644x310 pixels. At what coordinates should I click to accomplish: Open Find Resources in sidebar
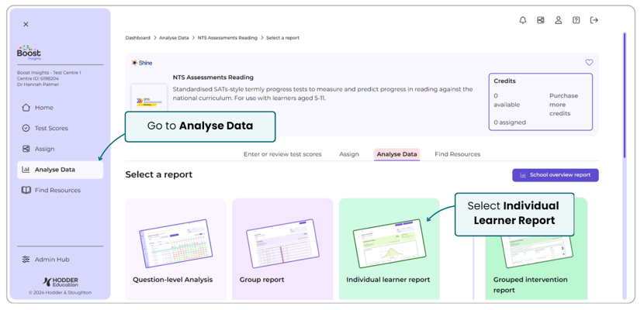(x=57, y=190)
